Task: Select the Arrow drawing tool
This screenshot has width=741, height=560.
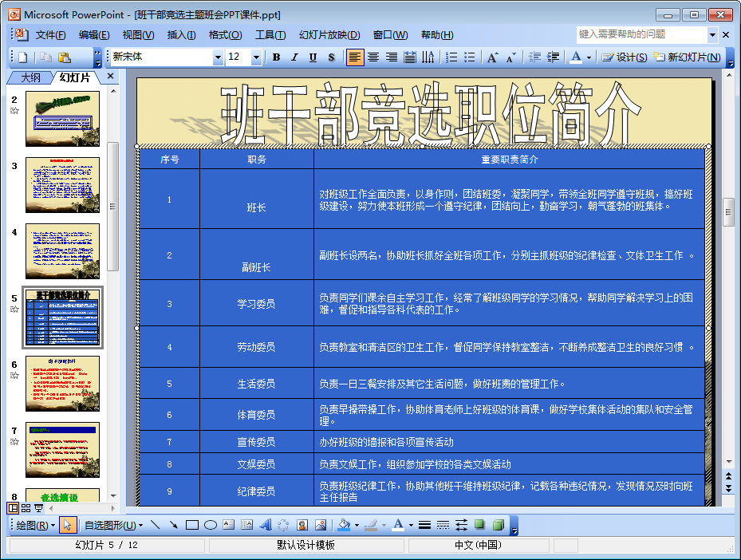Action: pyautogui.click(x=173, y=525)
